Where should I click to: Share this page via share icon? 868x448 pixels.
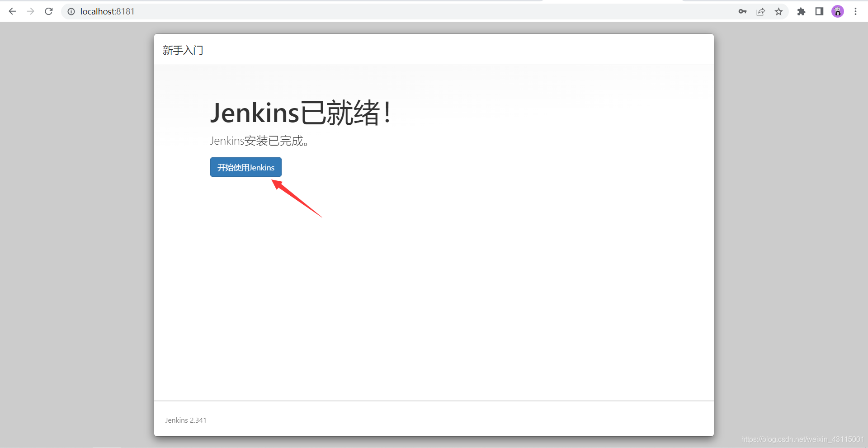(760, 11)
